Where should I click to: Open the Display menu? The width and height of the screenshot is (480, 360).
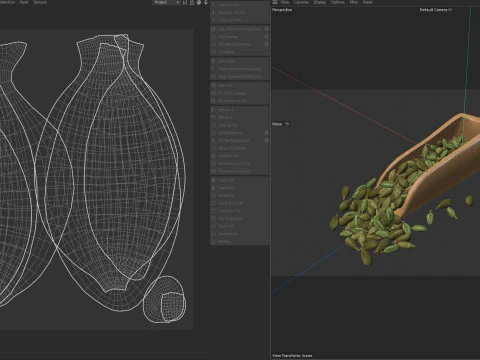(x=320, y=2)
